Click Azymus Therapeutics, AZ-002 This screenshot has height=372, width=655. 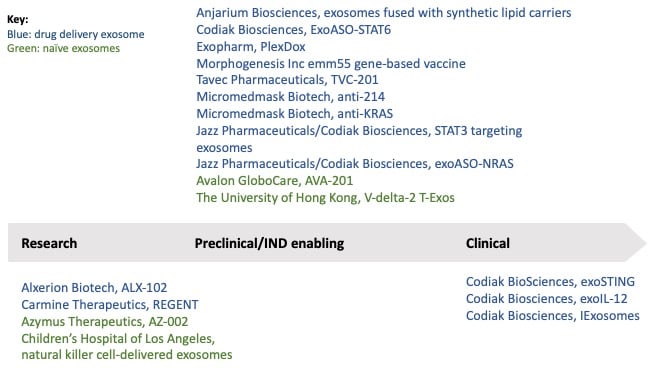(104, 322)
